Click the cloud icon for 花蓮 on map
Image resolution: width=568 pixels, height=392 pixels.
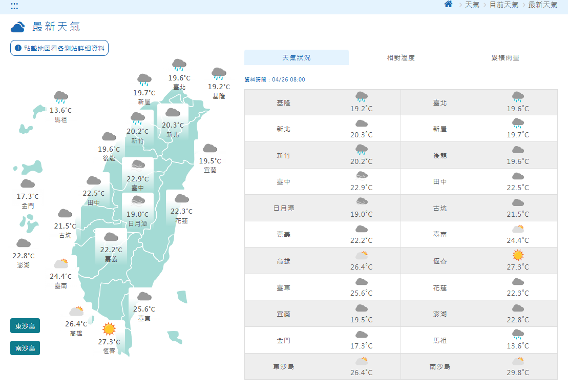tap(181, 198)
